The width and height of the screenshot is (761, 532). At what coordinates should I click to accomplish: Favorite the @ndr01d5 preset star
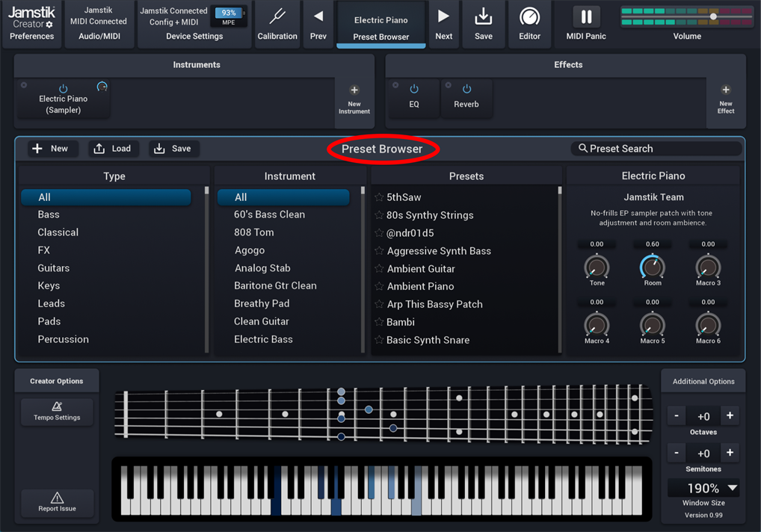(x=379, y=233)
